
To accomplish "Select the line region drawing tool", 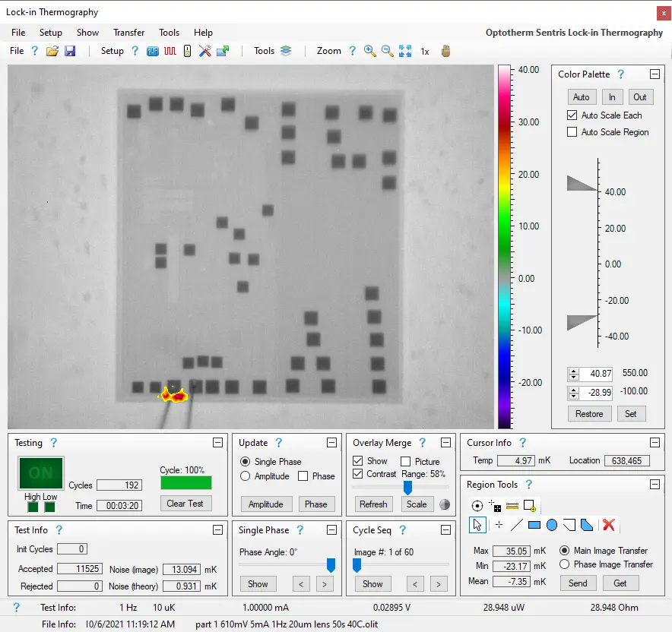I will pyautogui.click(x=516, y=525).
